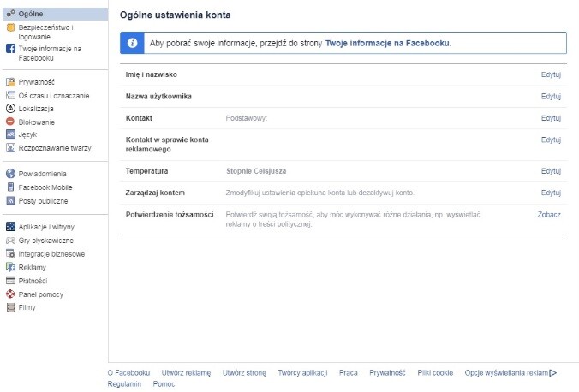Open Twoje informacje na Facebooku banner link

387,43
